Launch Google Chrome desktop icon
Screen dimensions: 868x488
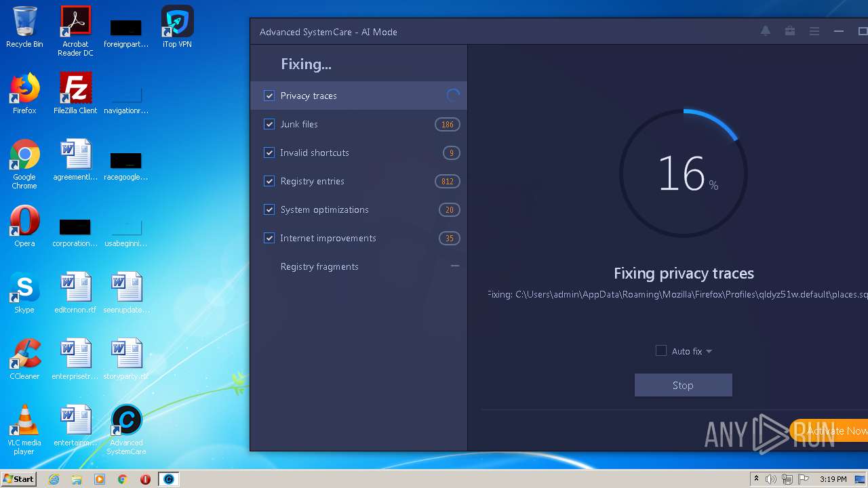tap(24, 164)
